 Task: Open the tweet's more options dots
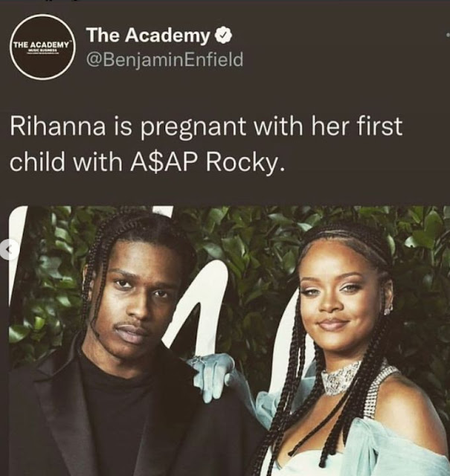(x=449, y=35)
